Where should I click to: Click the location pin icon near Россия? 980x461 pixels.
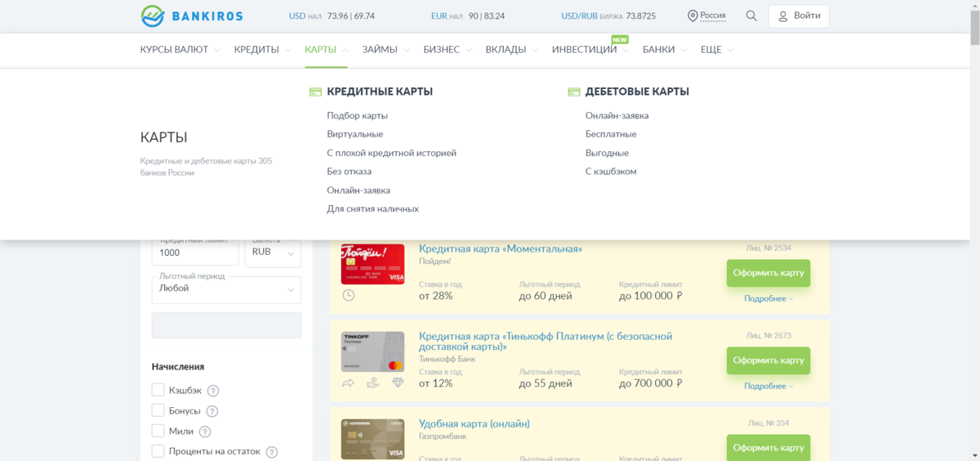pyautogui.click(x=693, y=16)
